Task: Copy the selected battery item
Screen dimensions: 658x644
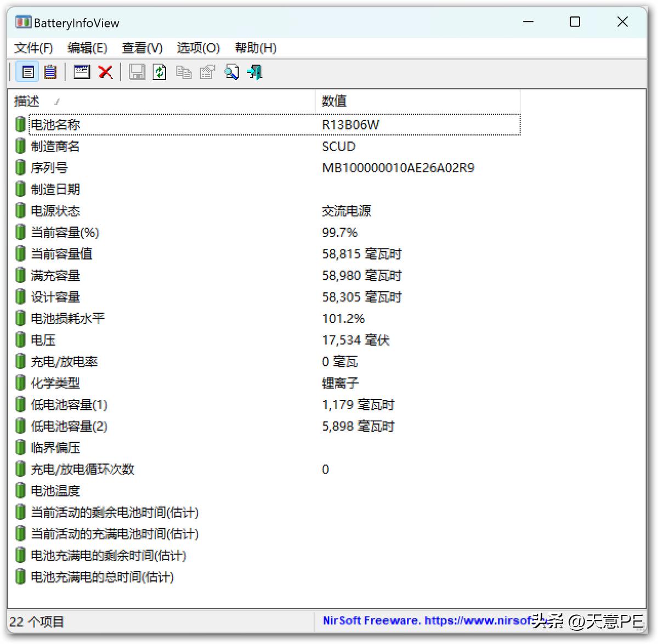Action: click(184, 72)
